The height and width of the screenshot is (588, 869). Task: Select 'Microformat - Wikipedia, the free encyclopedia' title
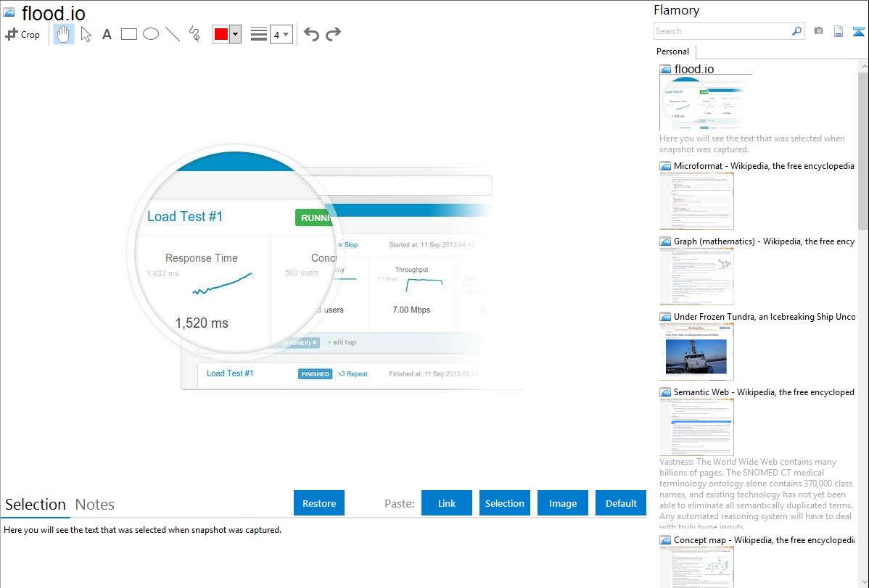764,166
